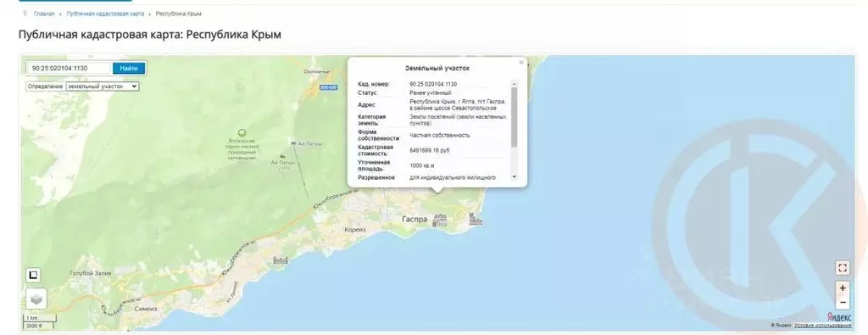The image size is (868, 335).
Task: Click the Частная собственность value in popup
Action: point(440,135)
